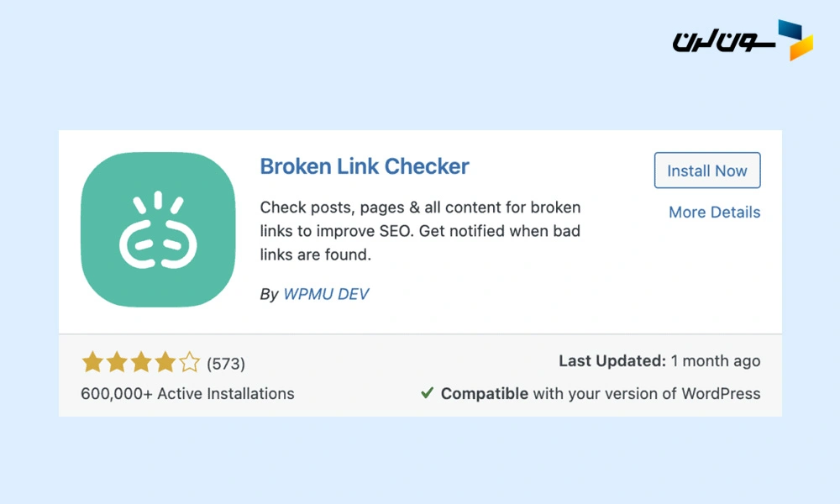Click the (573) ratings count

coord(226,364)
